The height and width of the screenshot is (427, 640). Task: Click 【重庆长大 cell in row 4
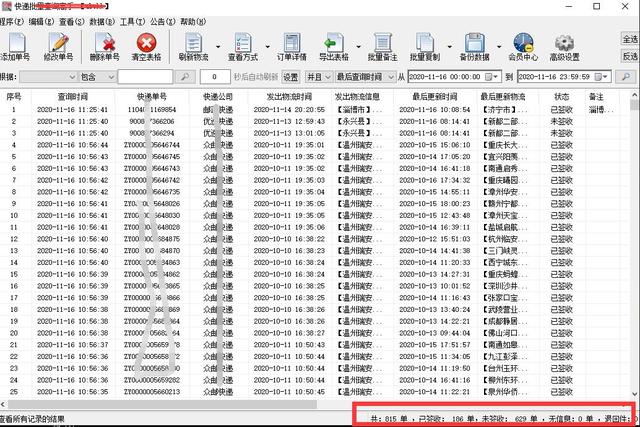[504, 145]
